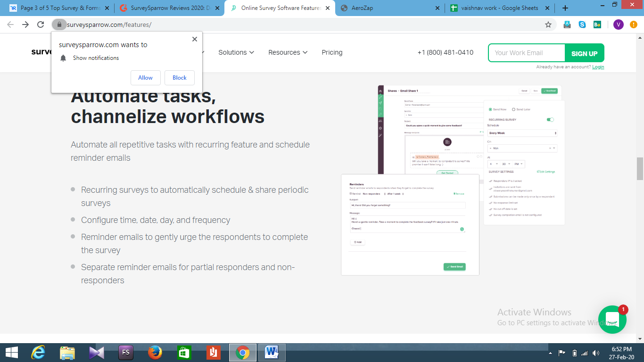Click the bell icon beside Show notifications

coord(63,58)
